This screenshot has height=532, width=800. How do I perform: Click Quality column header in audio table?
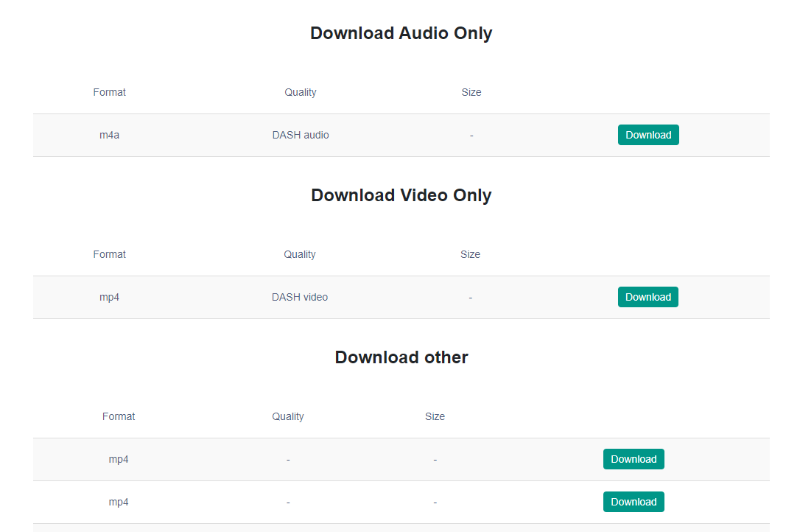coord(300,92)
